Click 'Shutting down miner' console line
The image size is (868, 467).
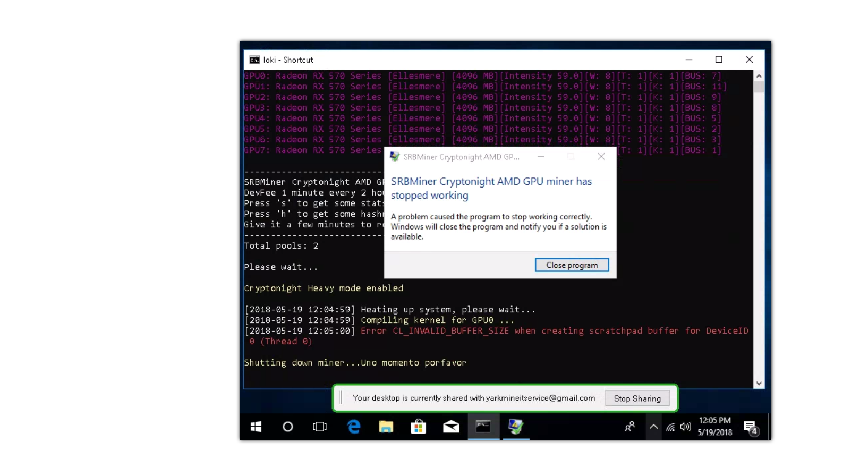[355, 363]
